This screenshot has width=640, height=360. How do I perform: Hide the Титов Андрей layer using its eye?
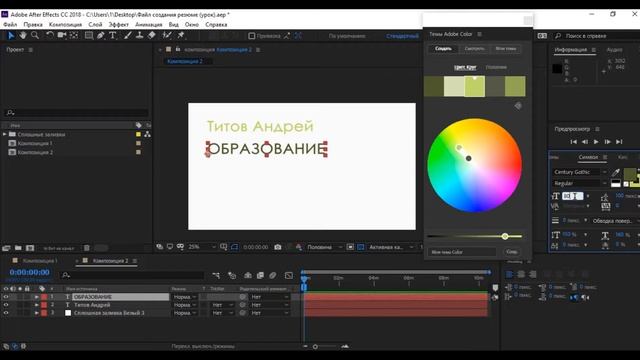(x=6, y=305)
